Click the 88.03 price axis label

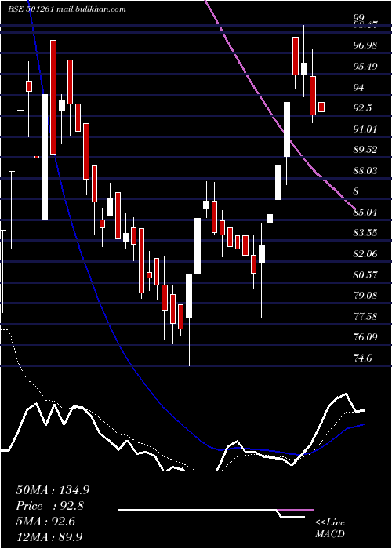coord(365,171)
